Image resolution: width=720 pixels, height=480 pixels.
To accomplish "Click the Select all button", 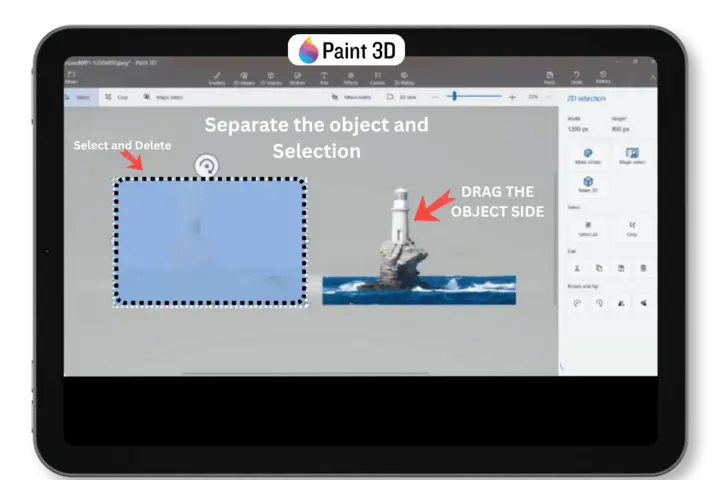I will [589, 228].
